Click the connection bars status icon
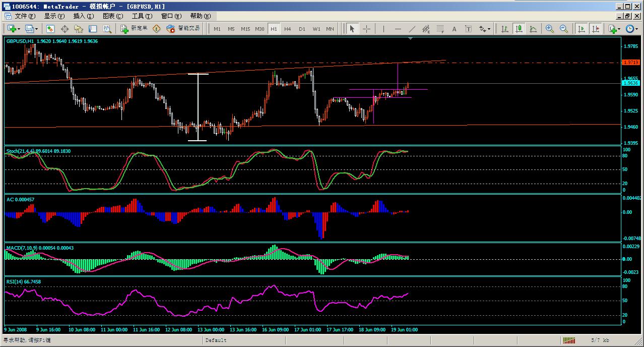 click(x=569, y=340)
